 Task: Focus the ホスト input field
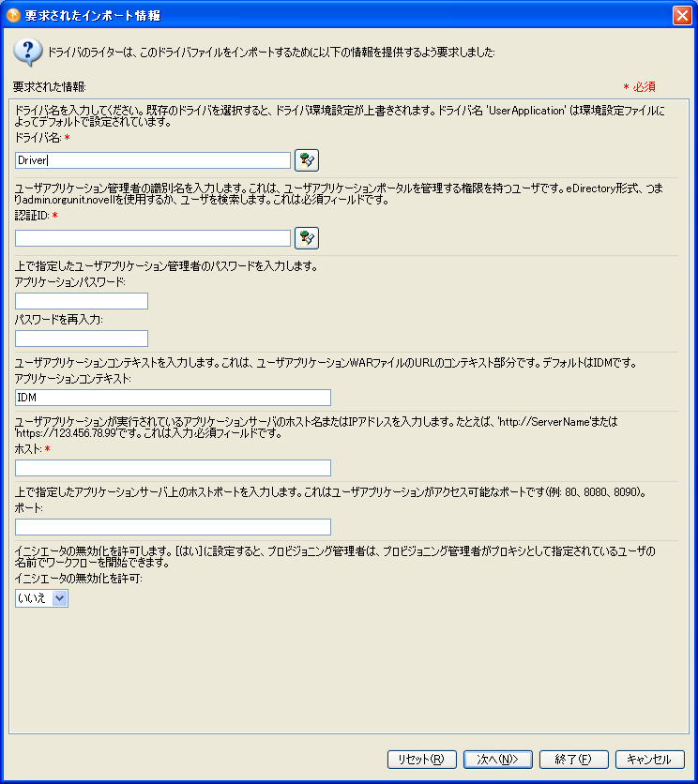click(x=173, y=468)
